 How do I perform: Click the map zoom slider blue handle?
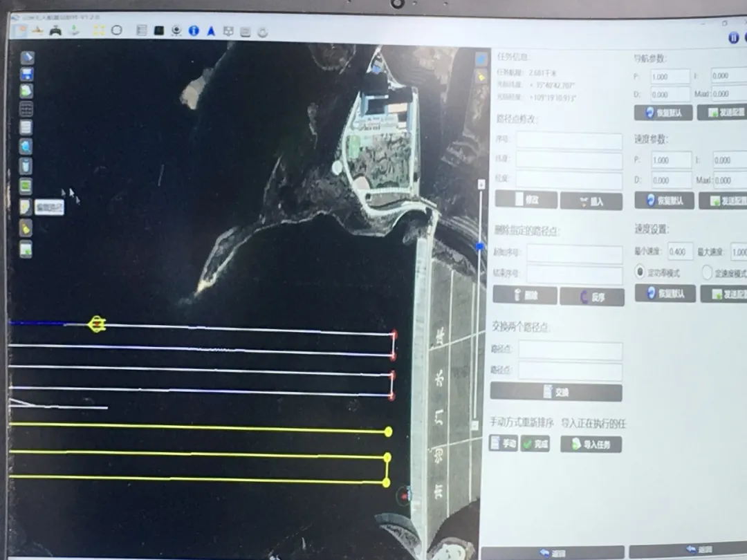click(x=480, y=246)
